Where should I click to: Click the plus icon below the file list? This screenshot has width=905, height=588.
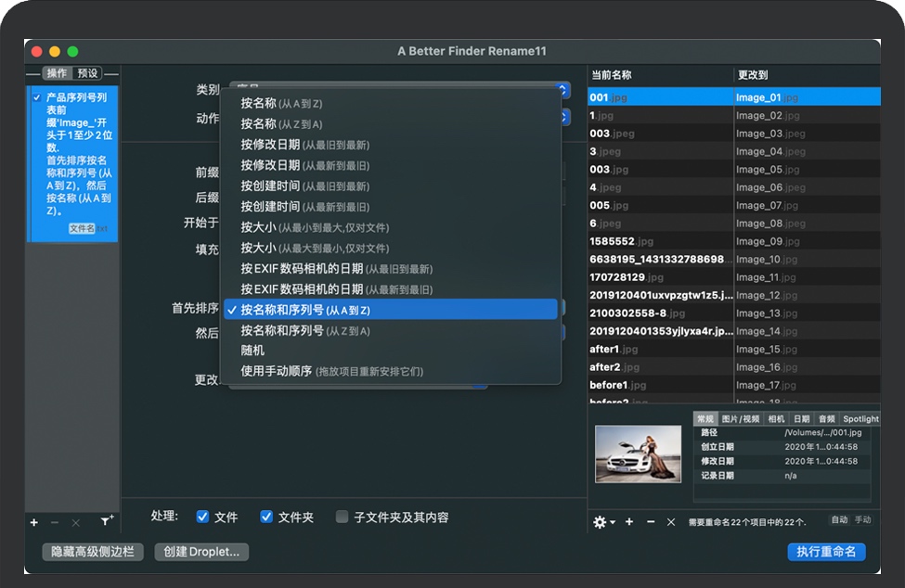(629, 522)
